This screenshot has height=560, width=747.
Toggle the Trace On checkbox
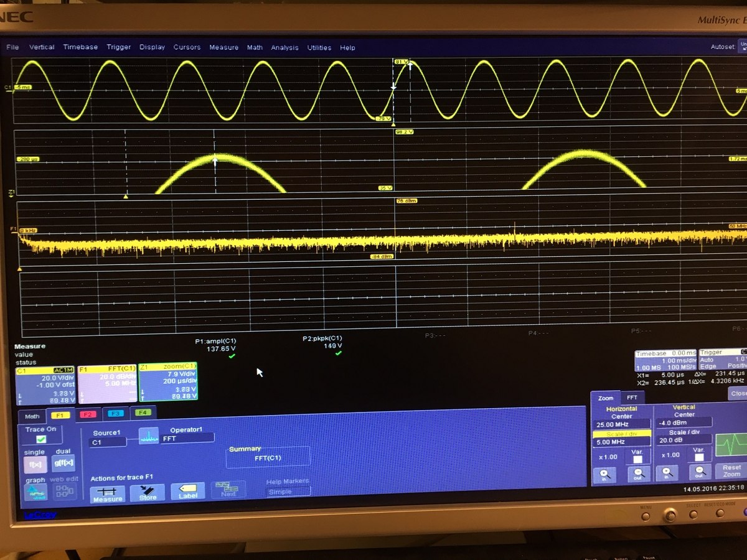click(40, 439)
